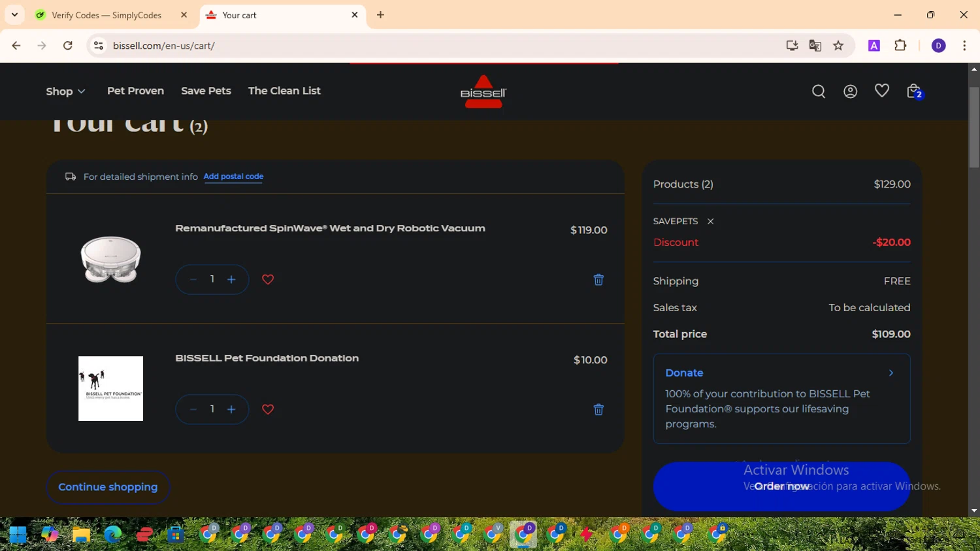Click the shipment truck icon

point(71,176)
